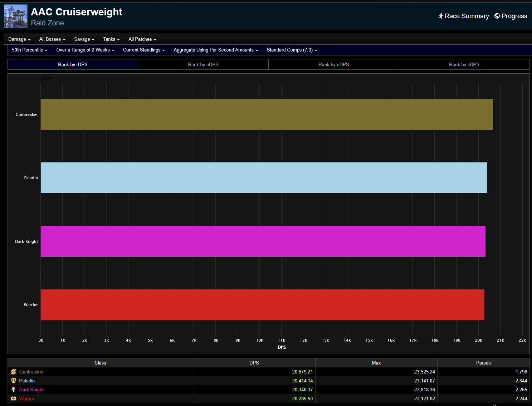This screenshot has width=532, height=406.
Task: Click the magenta Dark Knight chart bar
Action: [x=263, y=241]
